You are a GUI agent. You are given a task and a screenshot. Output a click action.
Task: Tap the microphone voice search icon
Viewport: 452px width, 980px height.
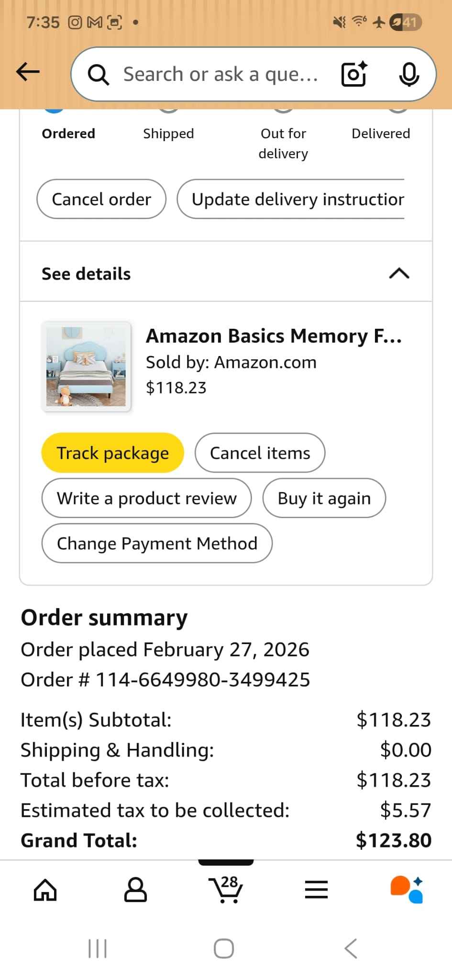[409, 74]
